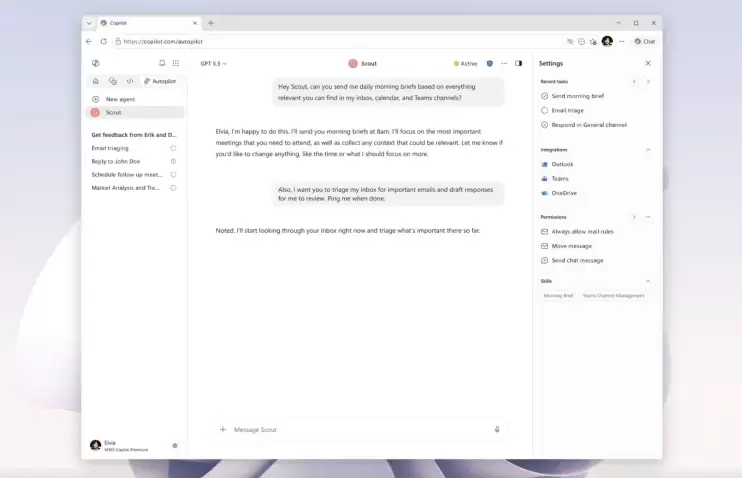
Task: Open the OneDrive integration
Action: coord(559,193)
